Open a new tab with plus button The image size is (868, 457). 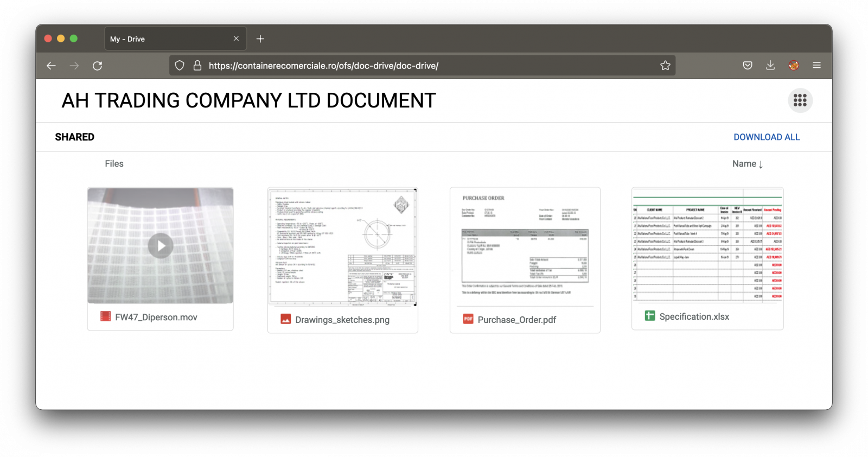[260, 39]
